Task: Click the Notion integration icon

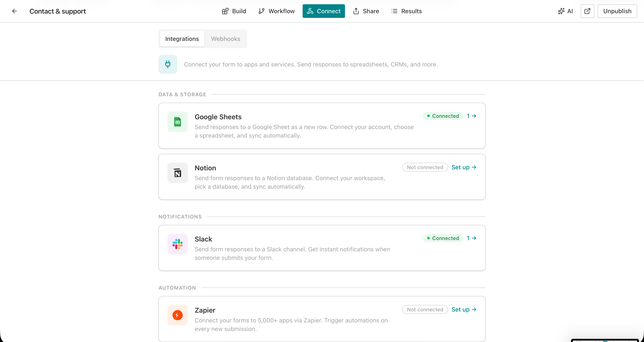Action: pos(177,173)
